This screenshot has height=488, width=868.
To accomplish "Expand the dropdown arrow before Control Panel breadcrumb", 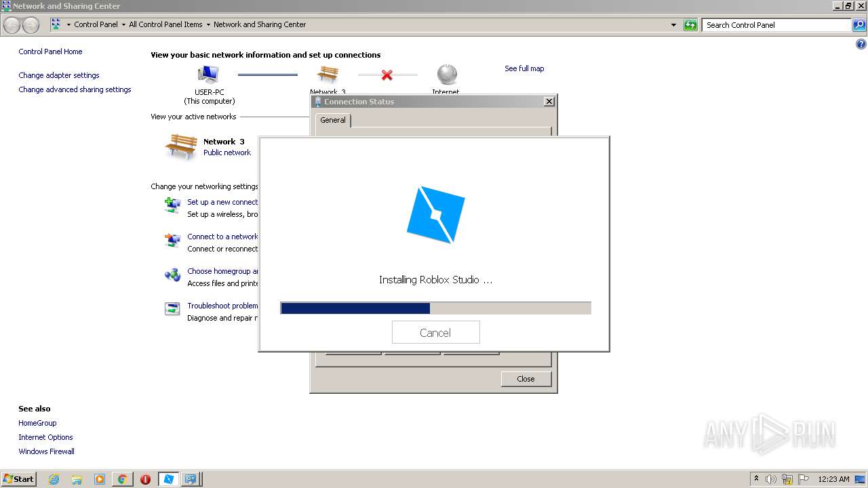I will point(68,24).
